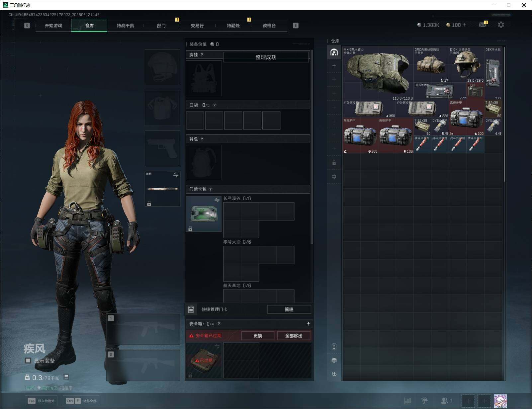The width and height of the screenshot is (532, 409).
Task: Open the statistics bar chart icon
Action: [407, 401]
